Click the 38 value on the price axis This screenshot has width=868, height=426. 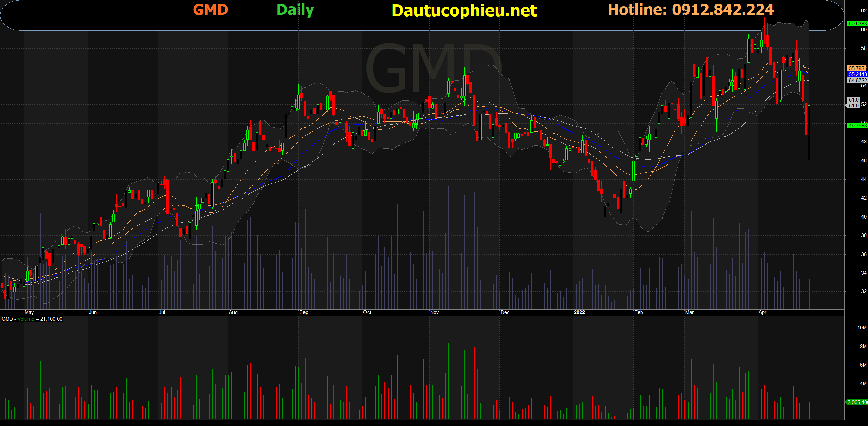[864, 235]
